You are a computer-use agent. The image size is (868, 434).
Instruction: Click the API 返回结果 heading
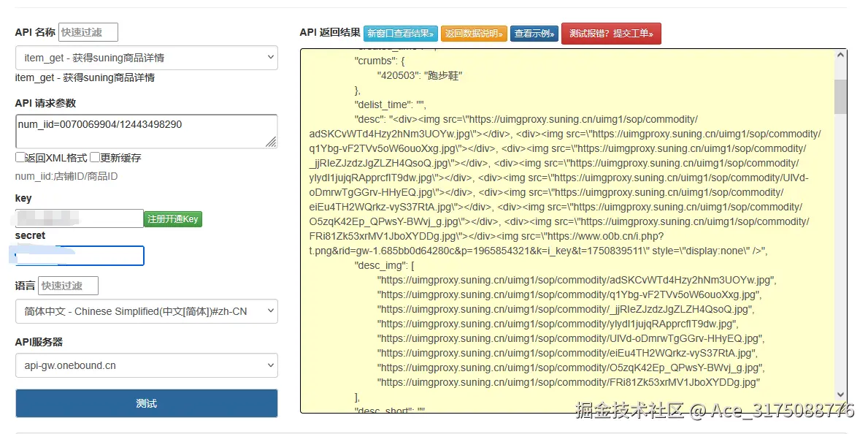click(x=330, y=32)
